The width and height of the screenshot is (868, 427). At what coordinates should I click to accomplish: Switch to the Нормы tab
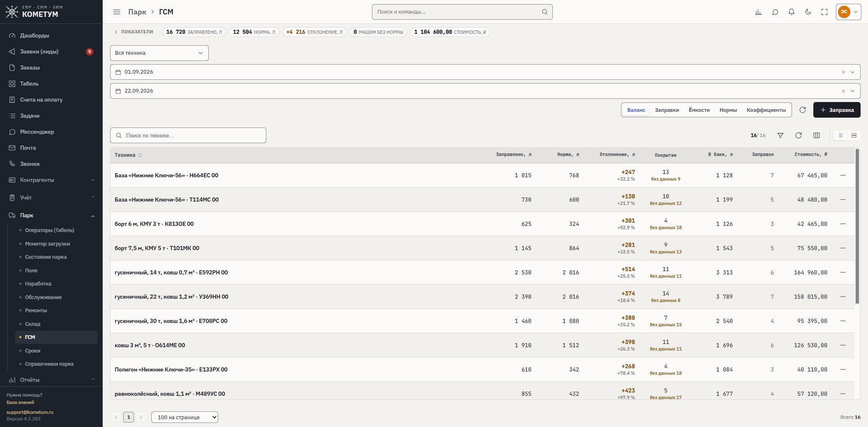click(x=728, y=110)
